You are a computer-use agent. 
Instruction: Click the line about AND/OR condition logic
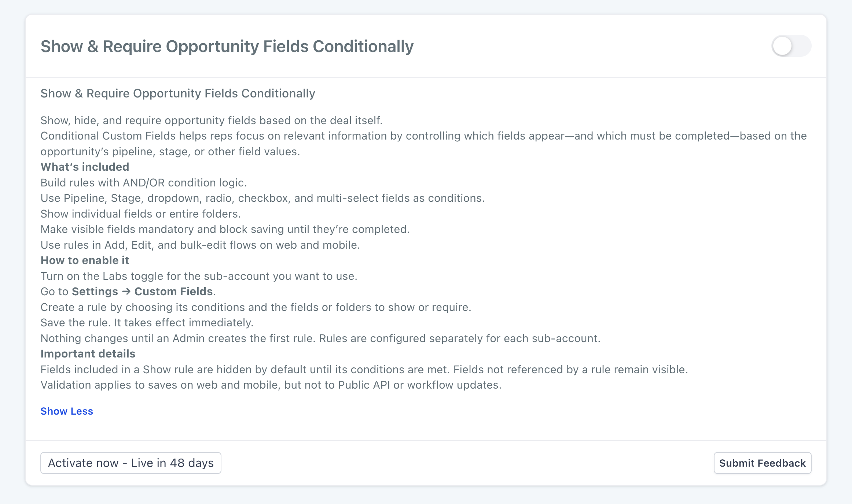click(144, 183)
